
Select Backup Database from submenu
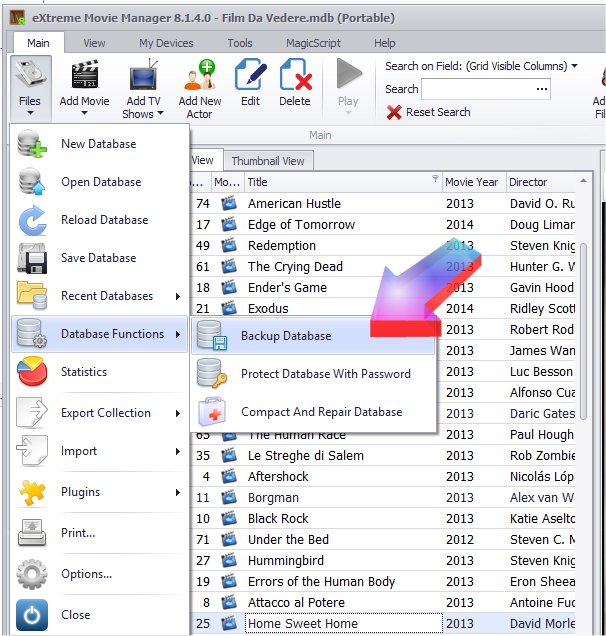[285, 336]
